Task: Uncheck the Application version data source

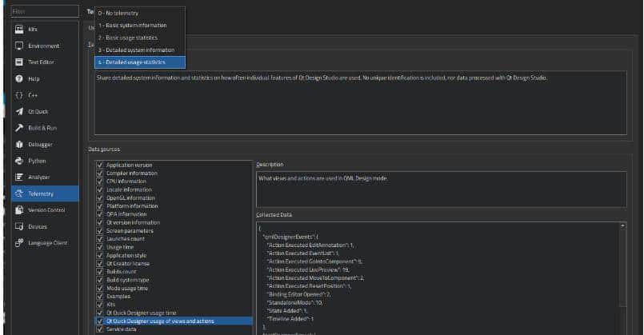Action: [x=100, y=165]
